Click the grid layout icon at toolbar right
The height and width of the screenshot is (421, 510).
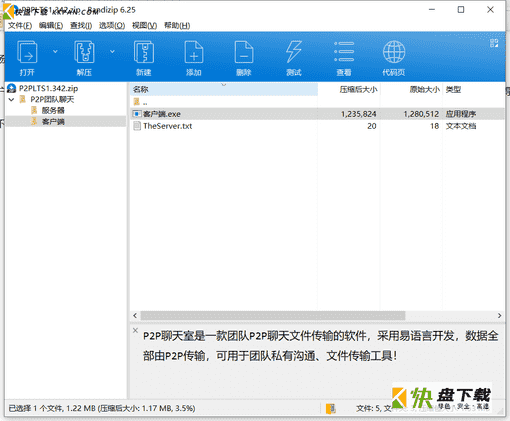pos(494,43)
